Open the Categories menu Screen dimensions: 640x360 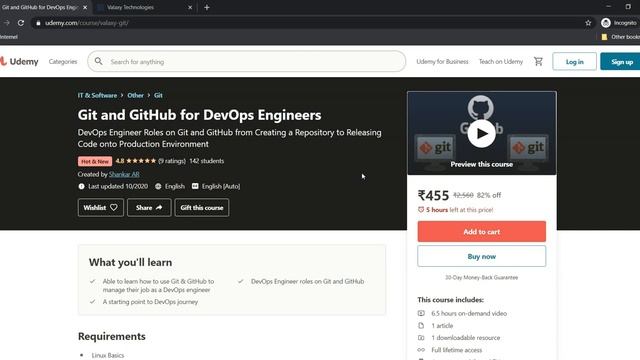coord(63,62)
